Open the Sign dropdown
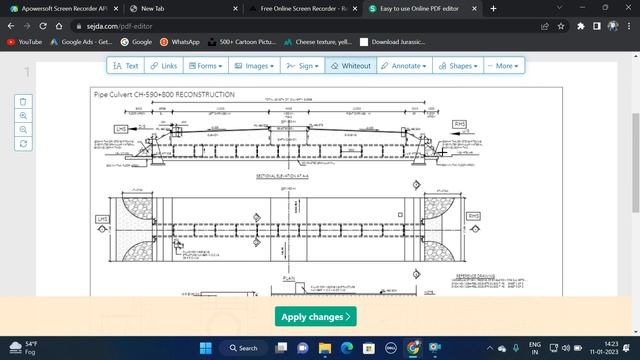Image resolution: width=640 pixels, height=360 pixels. [302, 66]
